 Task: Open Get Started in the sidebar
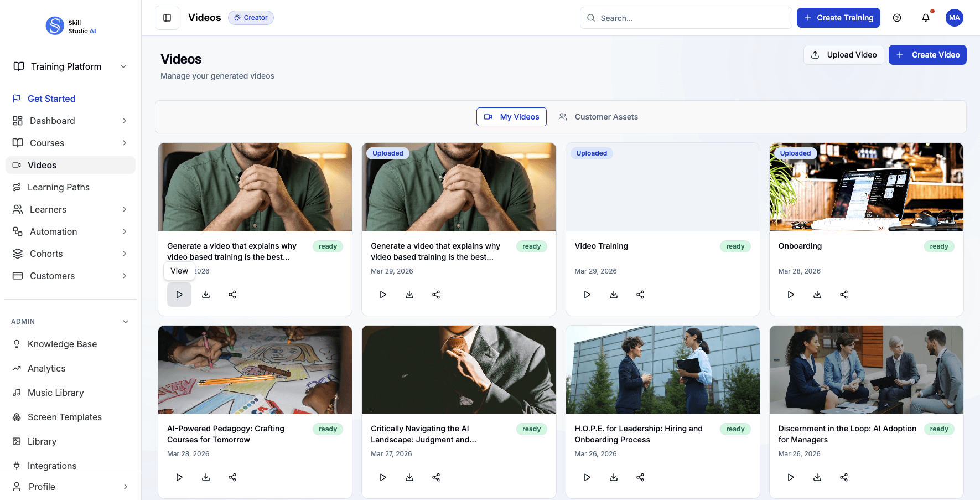[70, 99]
